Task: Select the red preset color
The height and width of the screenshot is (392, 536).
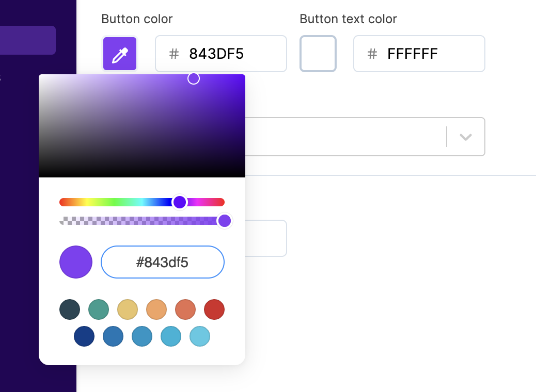Action: [214, 309]
